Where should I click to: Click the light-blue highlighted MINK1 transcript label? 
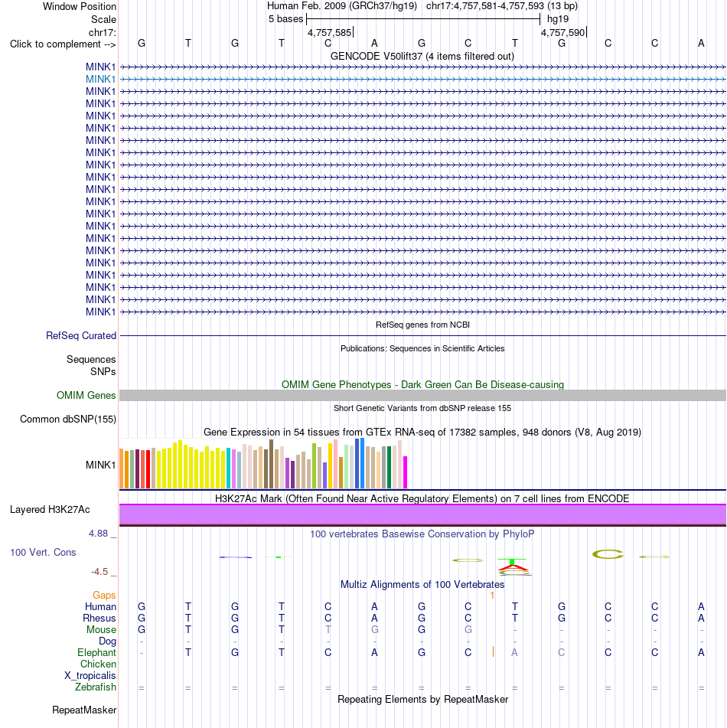point(100,80)
